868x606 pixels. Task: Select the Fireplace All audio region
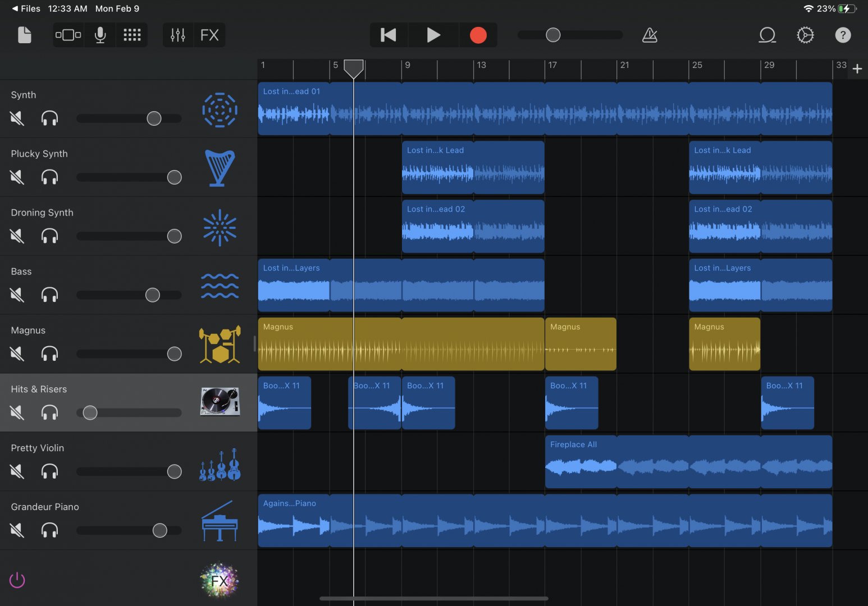coord(688,461)
